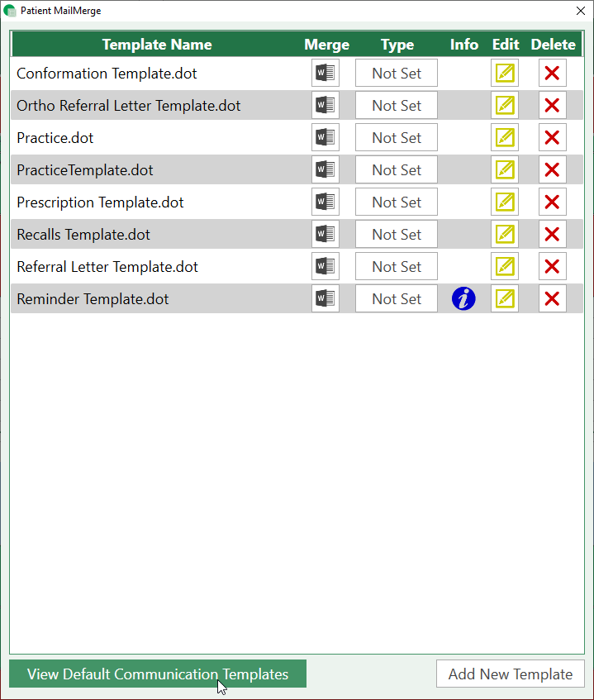This screenshot has height=700, width=594.
Task: Click the Word merge icon for Conformation Template.dot
Action: click(x=325, y=73)
